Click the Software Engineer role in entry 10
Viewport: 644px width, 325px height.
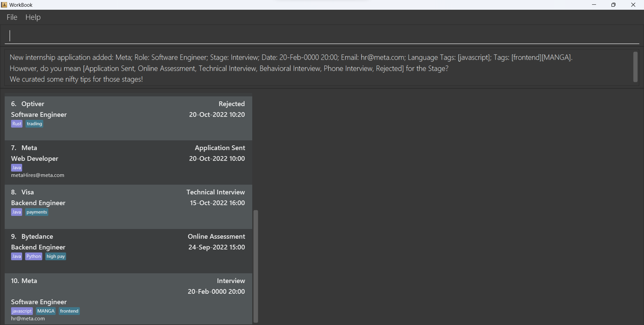(x=39, y=302)
